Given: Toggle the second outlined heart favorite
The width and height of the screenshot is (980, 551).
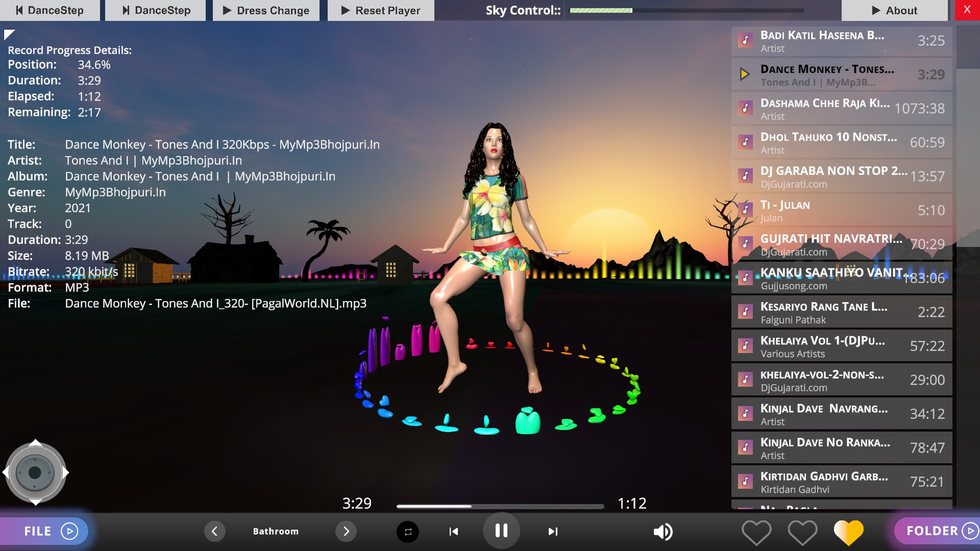Looking at the screenshot, I should coord(802,532).
